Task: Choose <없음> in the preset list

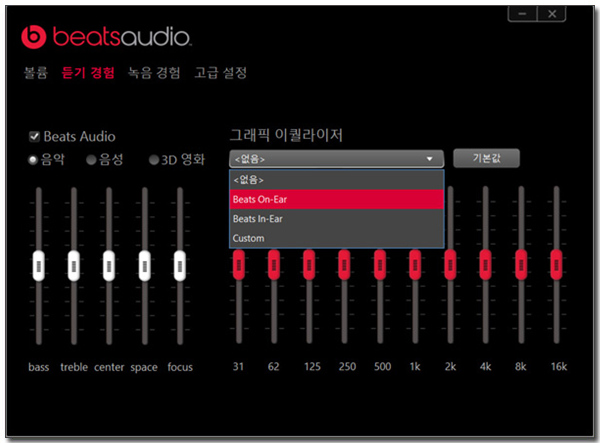Action: 337,180
